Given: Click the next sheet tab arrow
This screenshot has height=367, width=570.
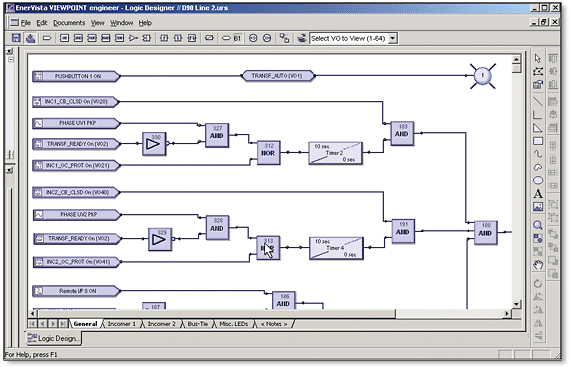Looking at the screenshot, I should [x=53, y=323].
